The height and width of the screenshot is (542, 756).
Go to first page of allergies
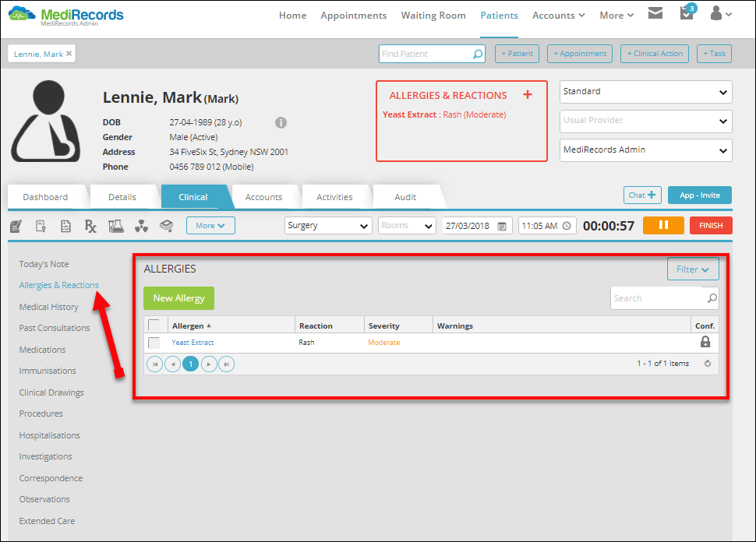[x=155, y=364]
